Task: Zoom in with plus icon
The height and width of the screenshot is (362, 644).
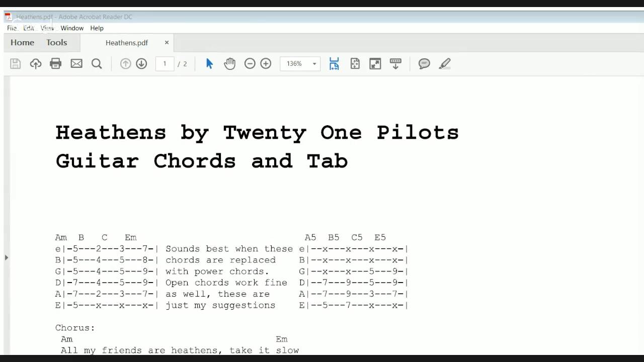Action: pyautogui.click(x=266, y=64)
